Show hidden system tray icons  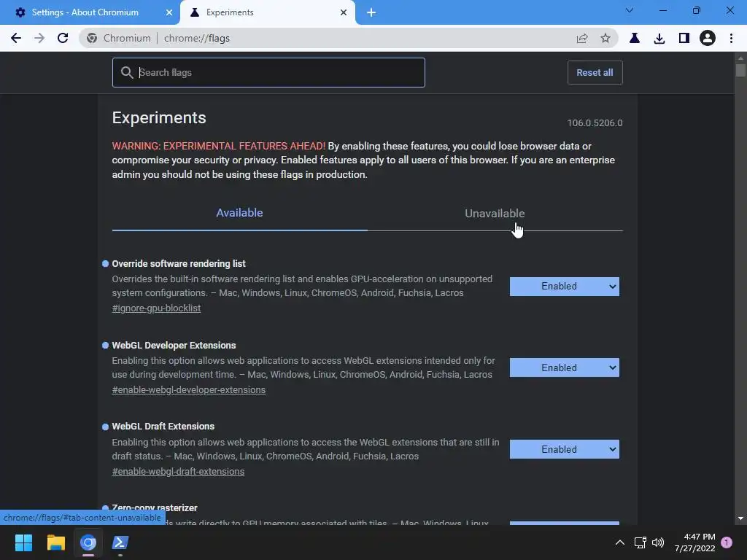pos(620,542)
